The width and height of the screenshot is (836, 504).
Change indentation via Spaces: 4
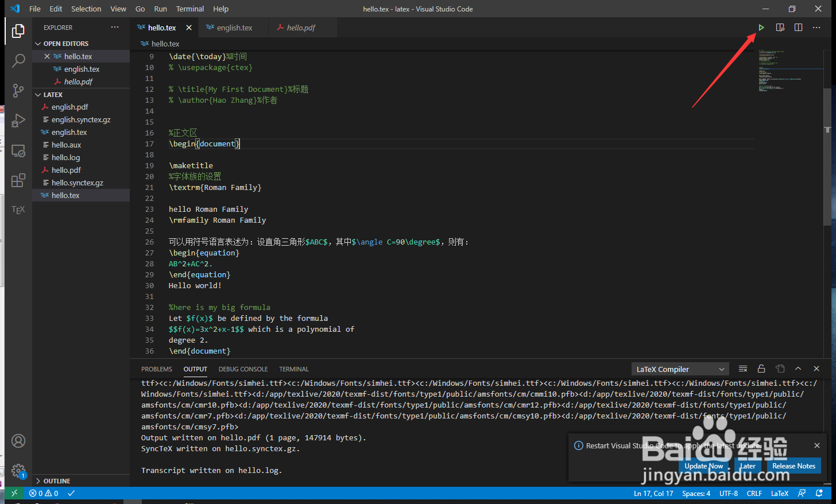(696, 493)
